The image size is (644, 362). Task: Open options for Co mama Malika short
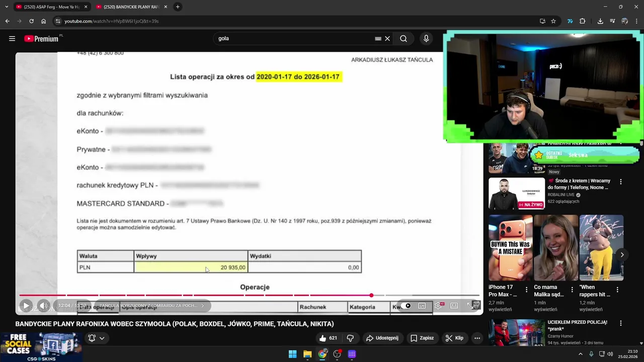click(572, 290)
